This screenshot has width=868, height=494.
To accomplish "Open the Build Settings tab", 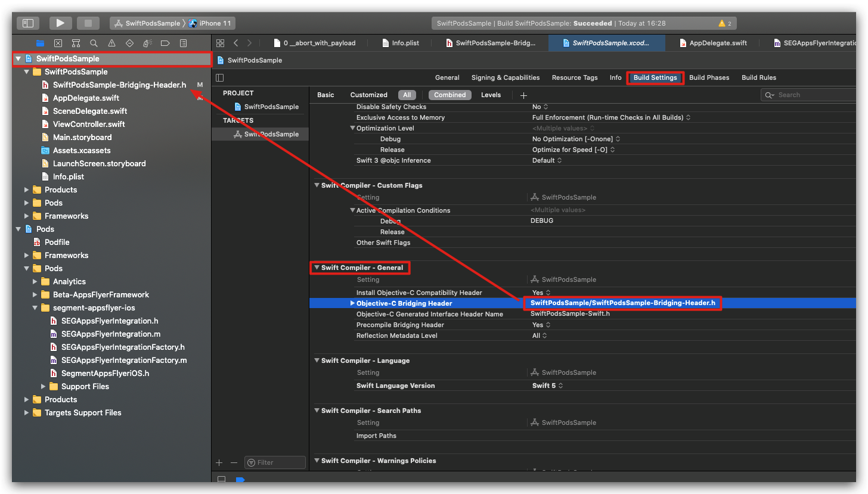I will point(655,77).
